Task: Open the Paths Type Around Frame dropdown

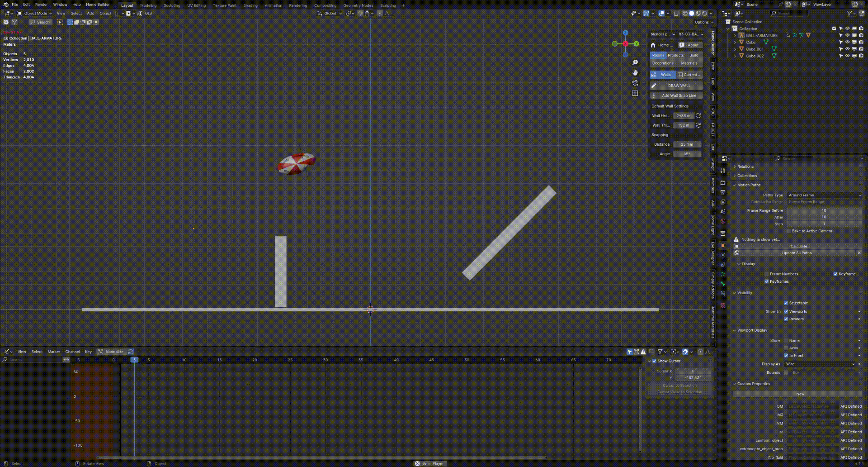Action: (x=824, y=195)
